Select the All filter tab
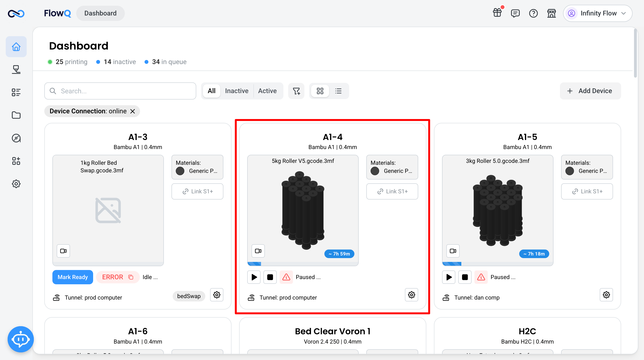The height and width of the screenshot is (360, 644). pos(211,91)
